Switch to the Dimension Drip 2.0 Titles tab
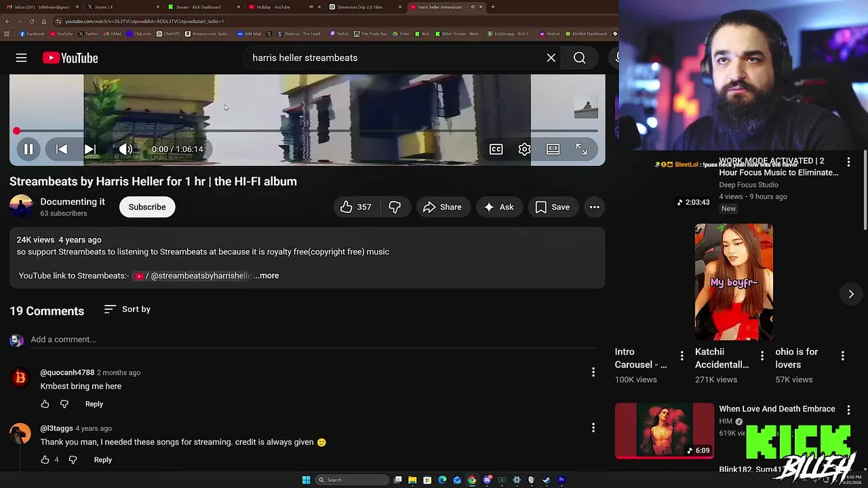 364,7
